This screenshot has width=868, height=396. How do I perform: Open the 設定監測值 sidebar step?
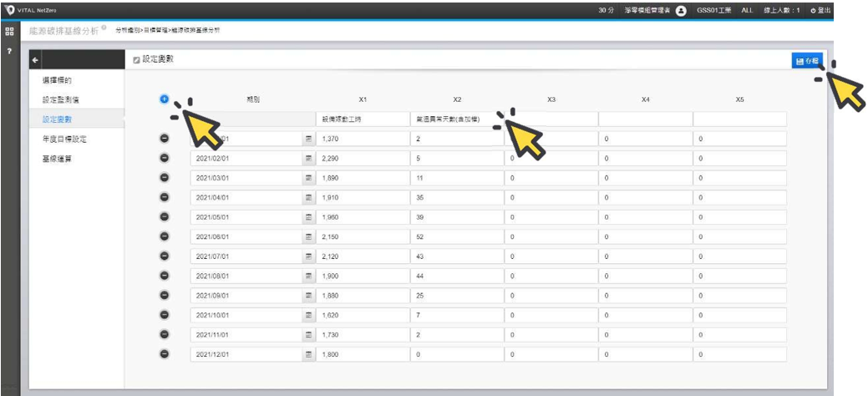pos(60,100)
